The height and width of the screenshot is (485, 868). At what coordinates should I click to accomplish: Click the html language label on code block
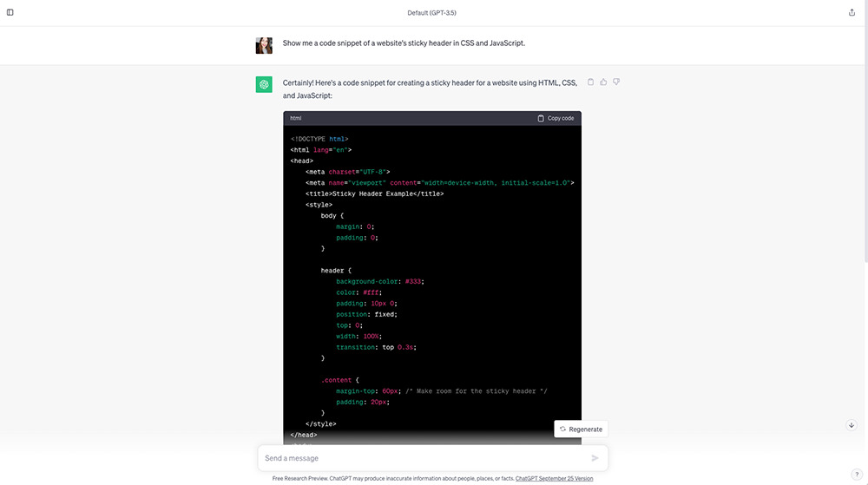(296, 118)
